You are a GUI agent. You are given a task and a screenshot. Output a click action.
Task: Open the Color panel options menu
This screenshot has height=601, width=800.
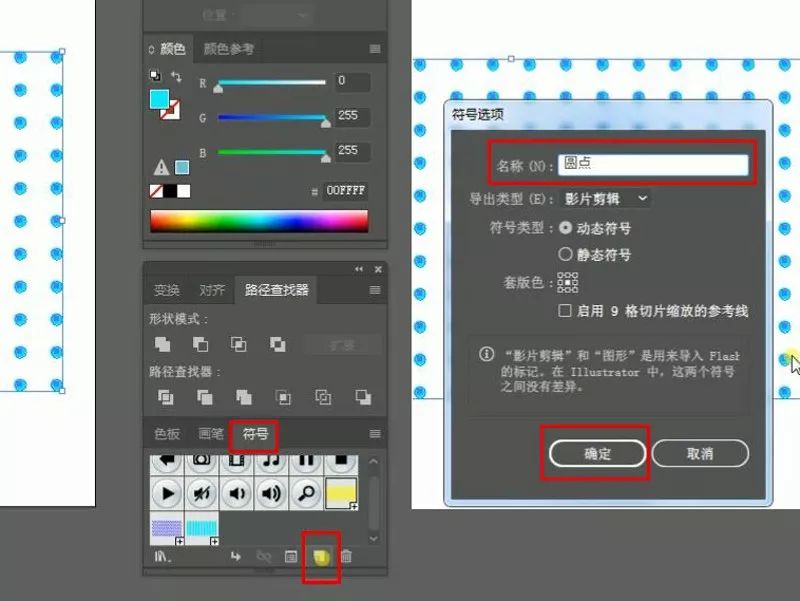(x=375, y=49)
